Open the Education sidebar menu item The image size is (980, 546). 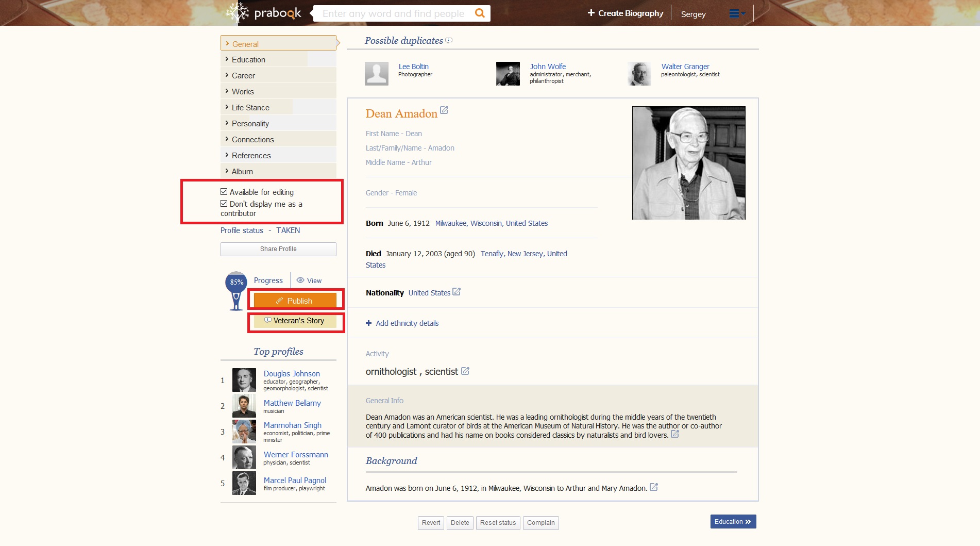tap(278, 59)
